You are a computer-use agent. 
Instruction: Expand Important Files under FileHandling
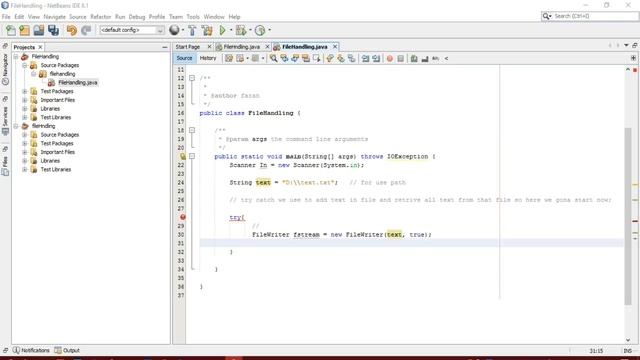pyautogui.click(x=25, y=100)
